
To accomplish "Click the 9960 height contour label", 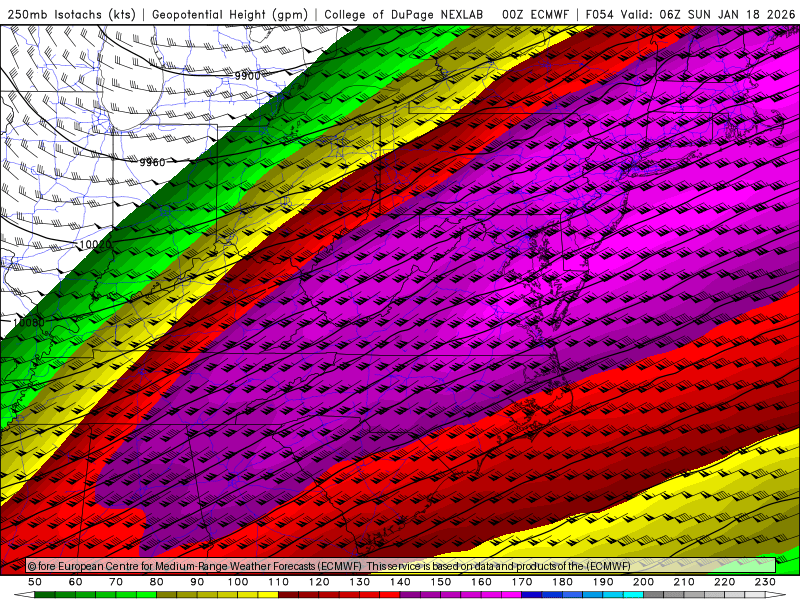I will [x=152, y=162].
